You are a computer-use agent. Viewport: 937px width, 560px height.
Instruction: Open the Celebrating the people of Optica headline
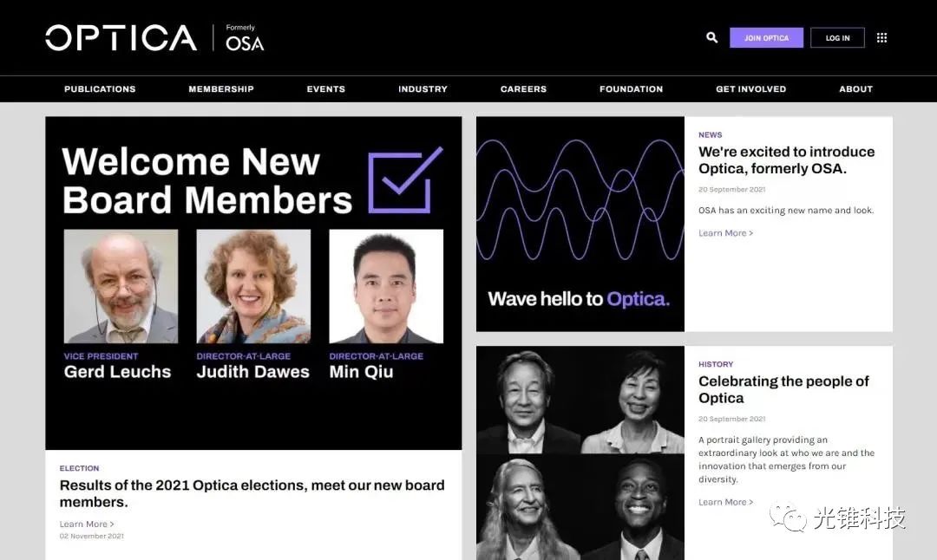coord(783,390)
